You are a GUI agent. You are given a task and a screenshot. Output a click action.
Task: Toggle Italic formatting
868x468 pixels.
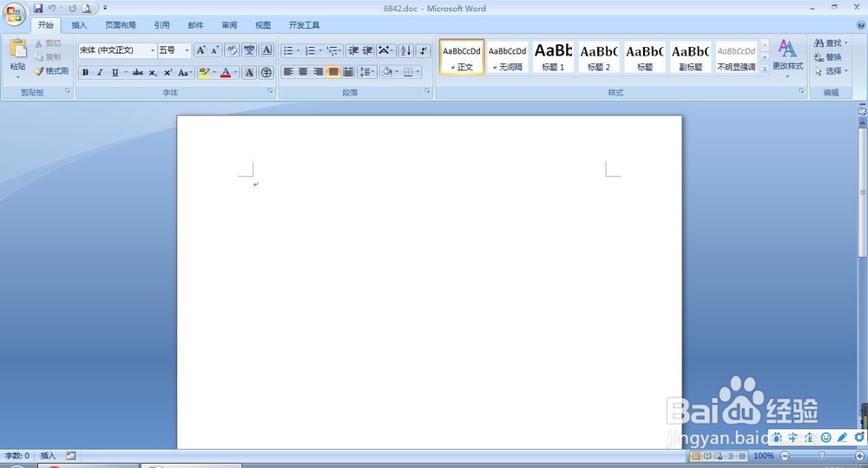[x=100, y=73]
